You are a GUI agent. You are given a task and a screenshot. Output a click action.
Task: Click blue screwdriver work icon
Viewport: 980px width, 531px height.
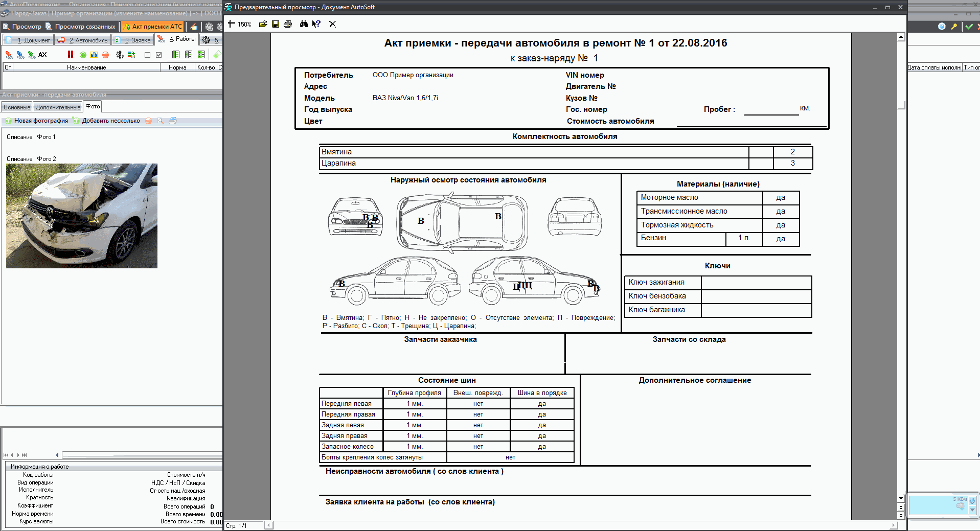20,55
